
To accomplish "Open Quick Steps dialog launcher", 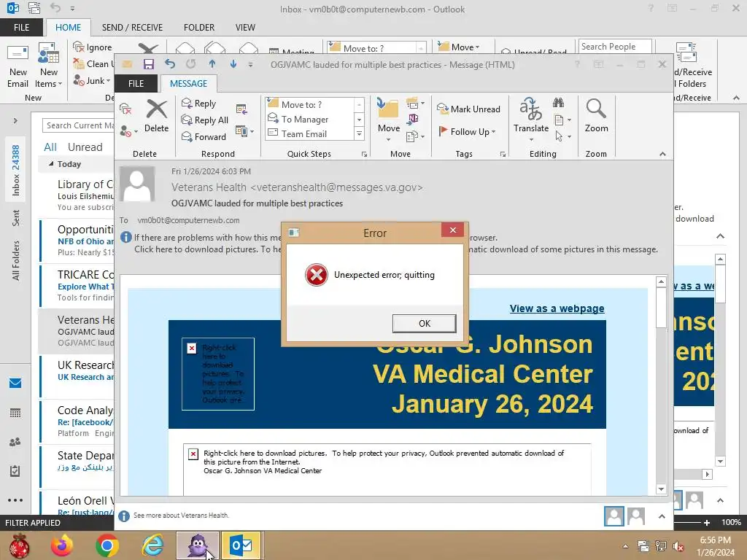I will pyautogui.click(x=365, y=155).
